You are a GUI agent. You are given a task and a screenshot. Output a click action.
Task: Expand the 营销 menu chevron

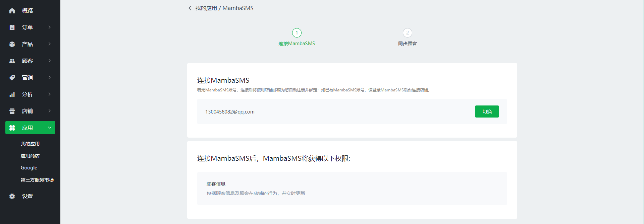[50, 77]
